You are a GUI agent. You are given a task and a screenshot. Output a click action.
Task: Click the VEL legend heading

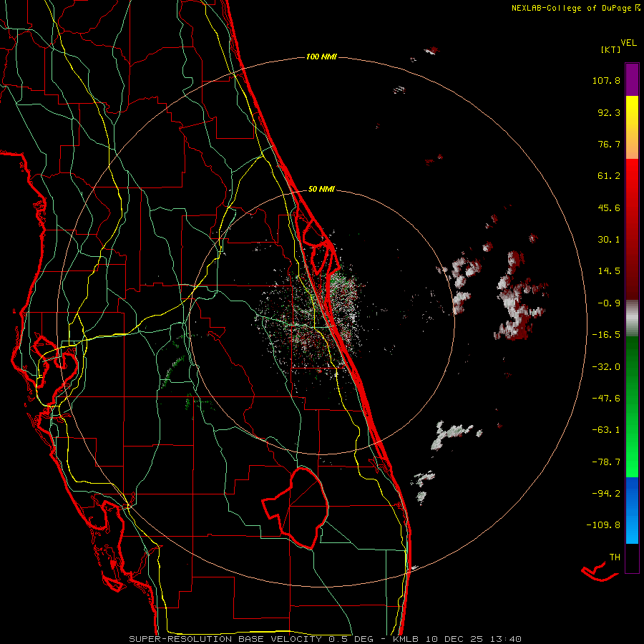628,43
